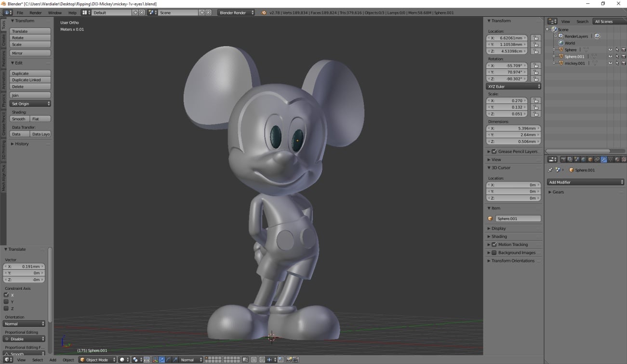Open the Texture properties checkered tab
This screenshot has width=627, height=364.
coord(624,159)
